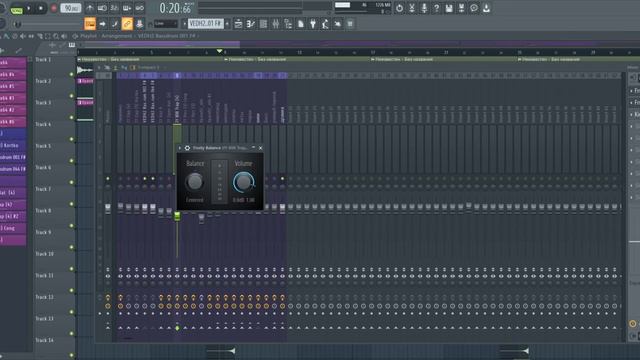Click the speech bubble icon

[474, 8]
